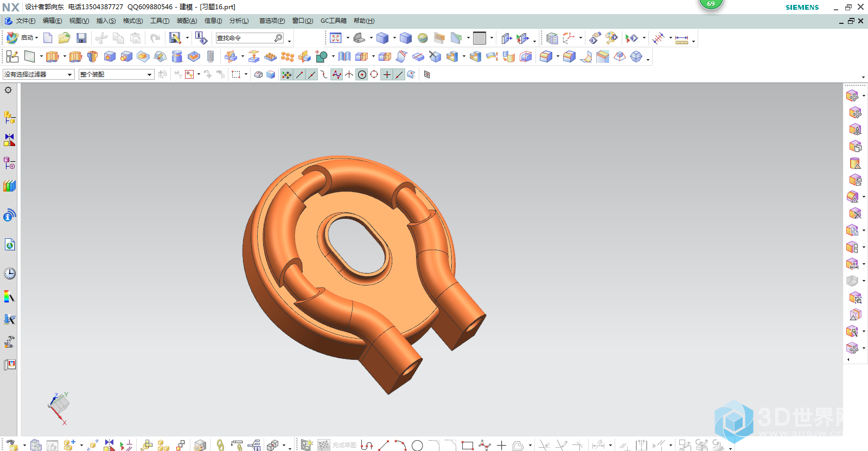Expand the Extrude dropdown arrow
Screen dimensions: 868x451
(64, 56)
